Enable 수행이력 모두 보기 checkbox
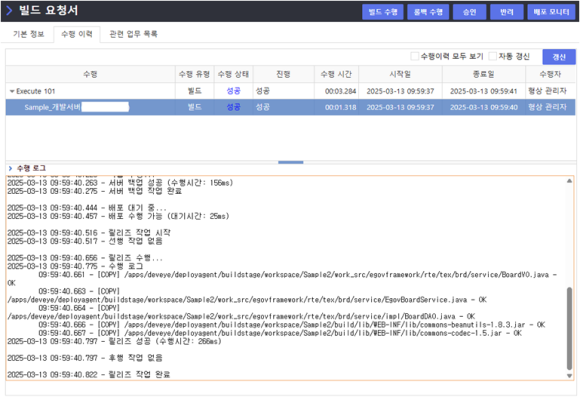This screenshot has height=397, width=580. coord(415,56)
